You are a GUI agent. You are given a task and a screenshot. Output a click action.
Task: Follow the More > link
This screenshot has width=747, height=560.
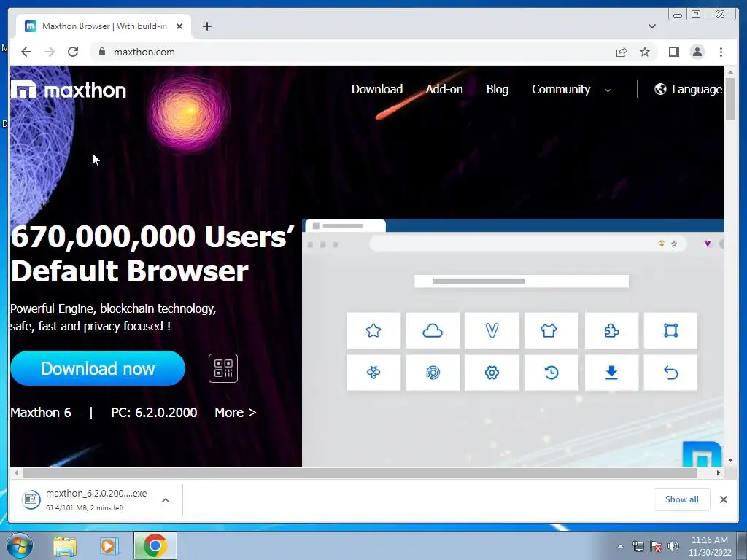pyautogui.click(x=236, y=413)
